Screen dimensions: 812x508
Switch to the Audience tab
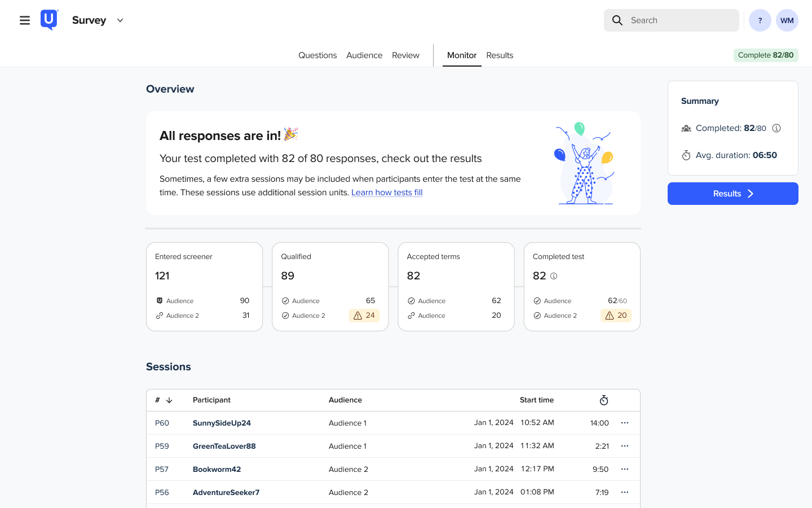pos(364,55)
